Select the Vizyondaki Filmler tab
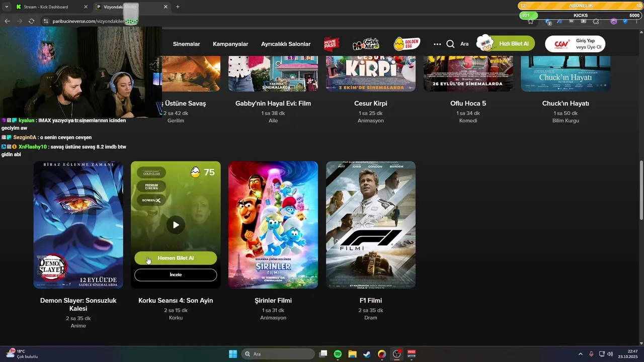The height and width of the screenshot is (362, 644). tap(131, 7)
